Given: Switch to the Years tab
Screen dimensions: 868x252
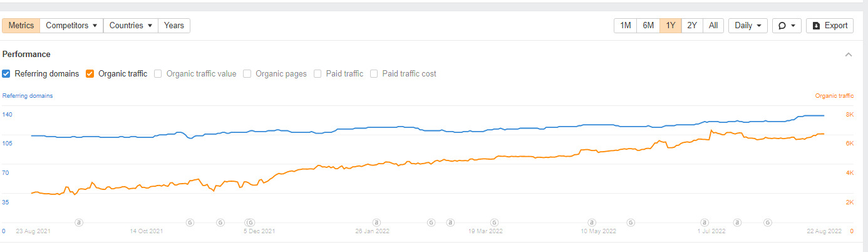Looking at the screenshot, I should click(174, 26).
